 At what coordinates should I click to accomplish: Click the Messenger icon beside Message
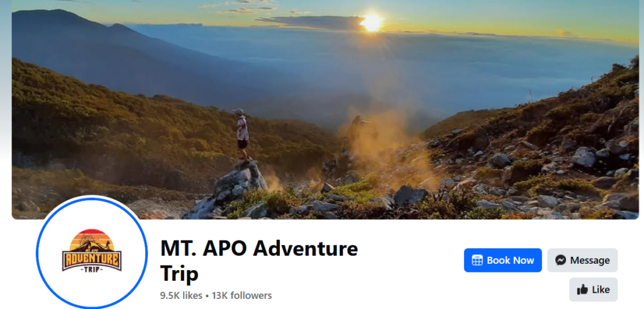(x=560, y=260)
